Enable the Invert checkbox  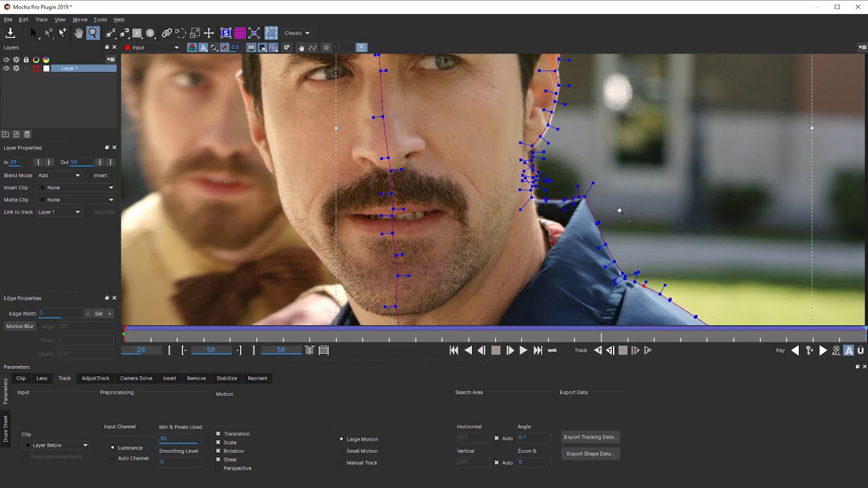[88, 176]
